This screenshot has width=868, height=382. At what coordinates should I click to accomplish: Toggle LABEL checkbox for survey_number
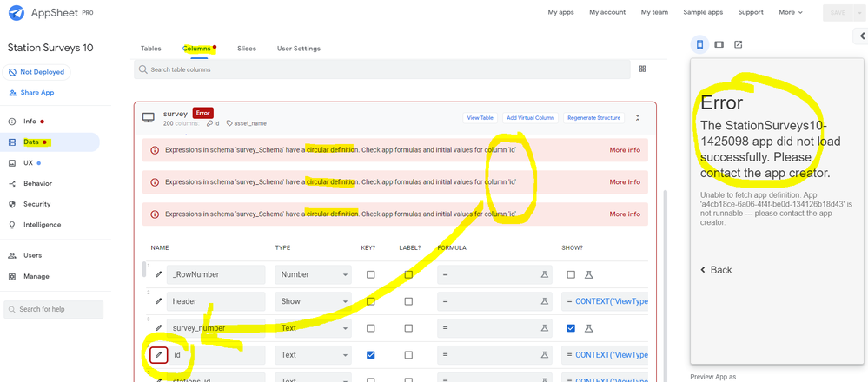coord(408,328)
